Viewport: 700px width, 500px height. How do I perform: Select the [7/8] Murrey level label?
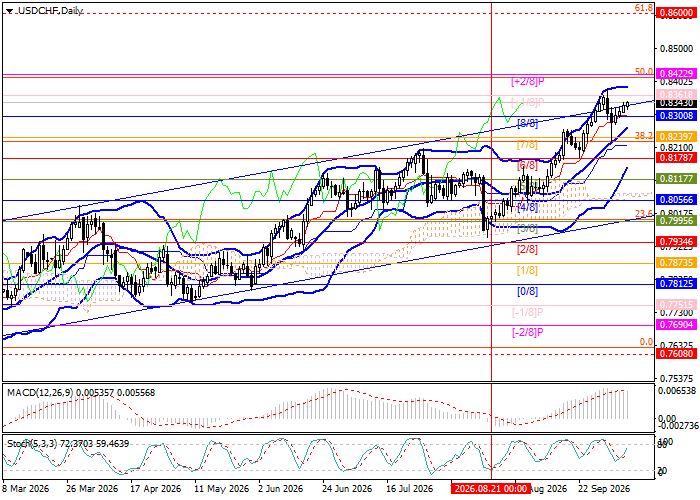click(527, 145)
